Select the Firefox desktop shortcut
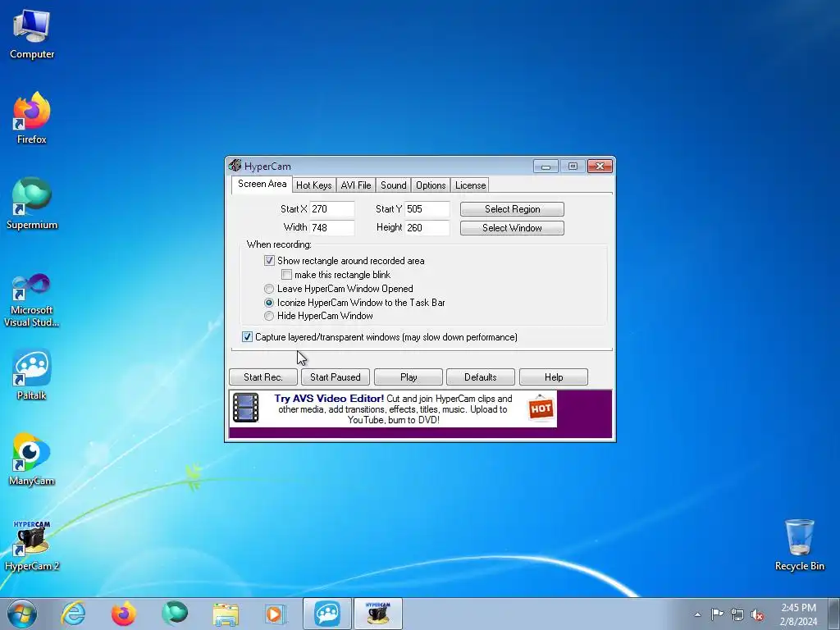This screenshot has height=630, width=840. (32, 118)
